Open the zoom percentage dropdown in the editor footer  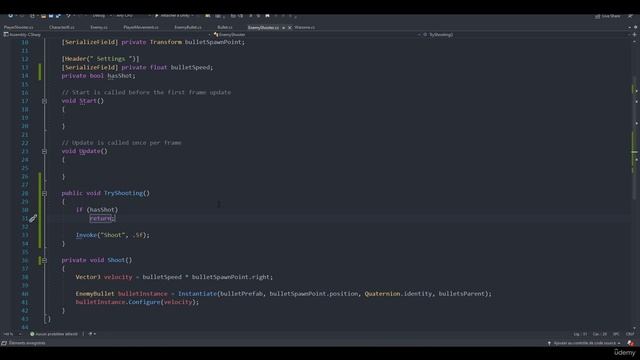coord(12,334)
